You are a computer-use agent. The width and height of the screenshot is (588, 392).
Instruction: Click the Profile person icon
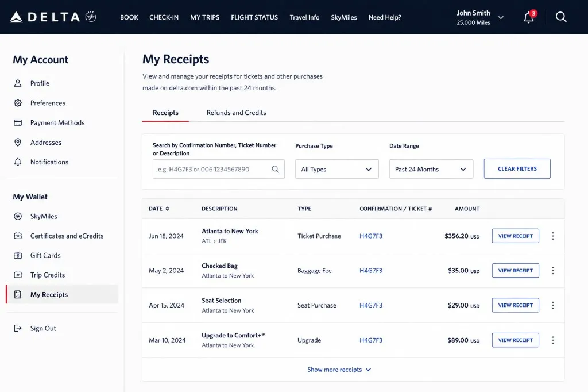point(18,83)
